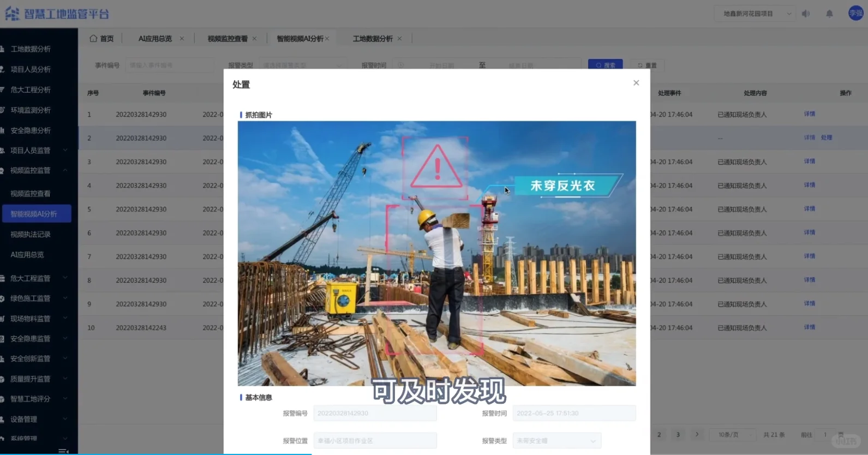Collapse sidebar using the bottom fold icon
This screenshot has height=455, width=868.
point(63,451)
